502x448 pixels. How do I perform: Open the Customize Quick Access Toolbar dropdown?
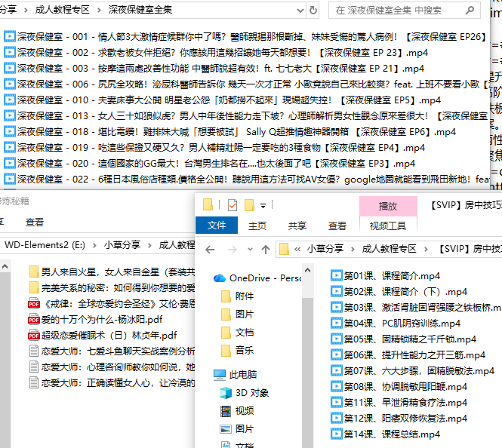(263, 205)
